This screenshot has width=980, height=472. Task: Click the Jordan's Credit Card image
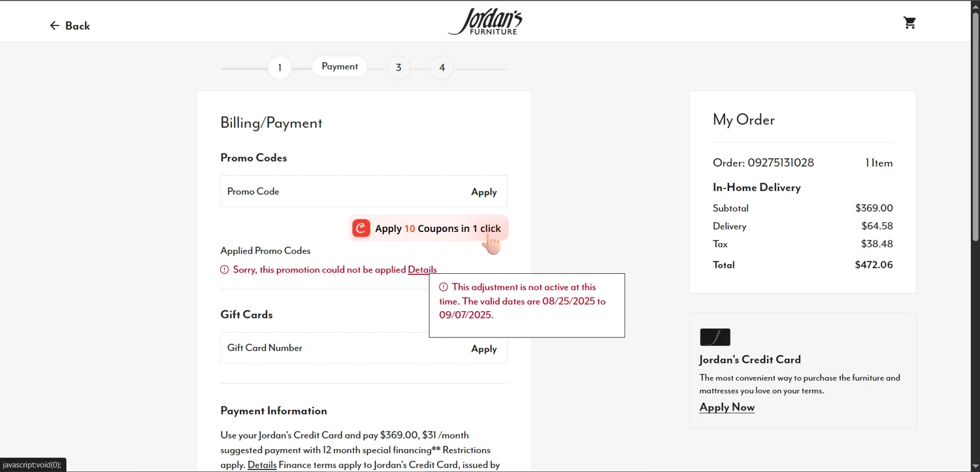point(715,337)
